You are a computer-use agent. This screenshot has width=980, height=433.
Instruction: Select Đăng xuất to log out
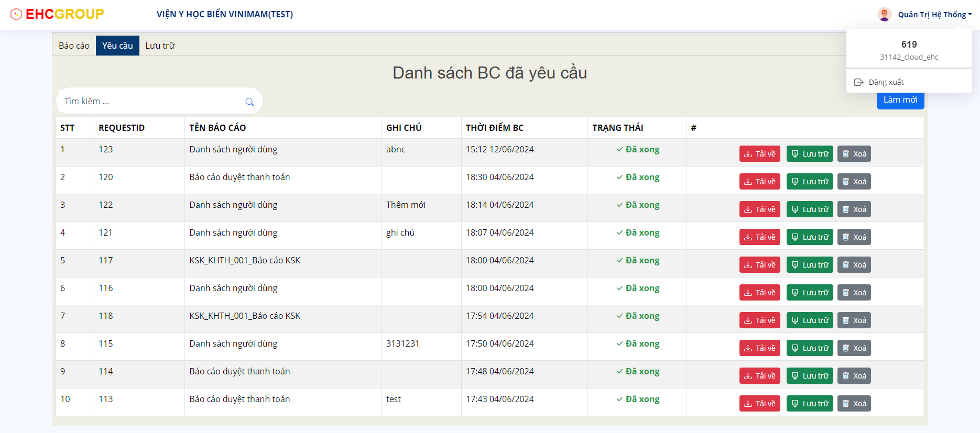tap(886, 82)
